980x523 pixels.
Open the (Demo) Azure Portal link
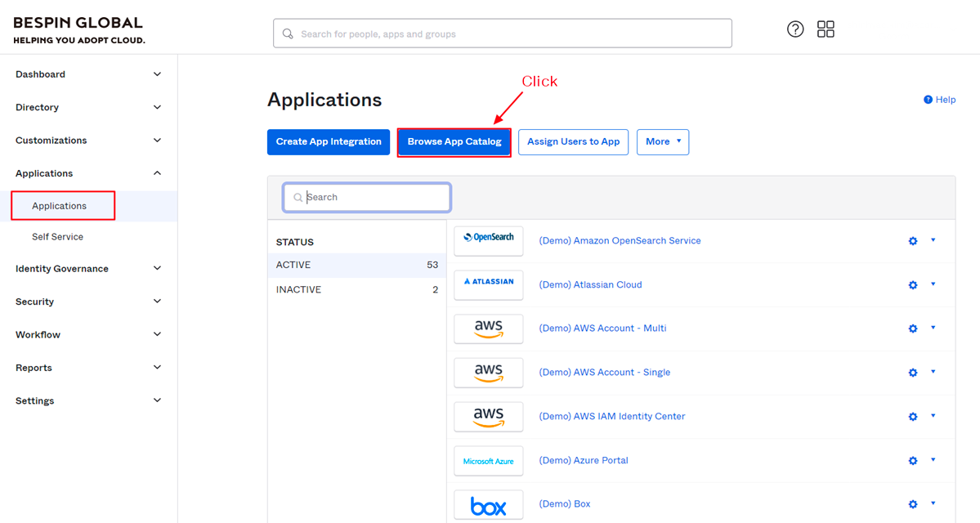(x=584, y=460)
